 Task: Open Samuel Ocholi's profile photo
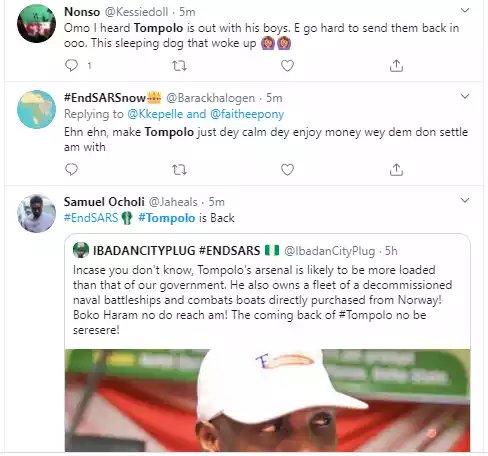coord(37,213)
